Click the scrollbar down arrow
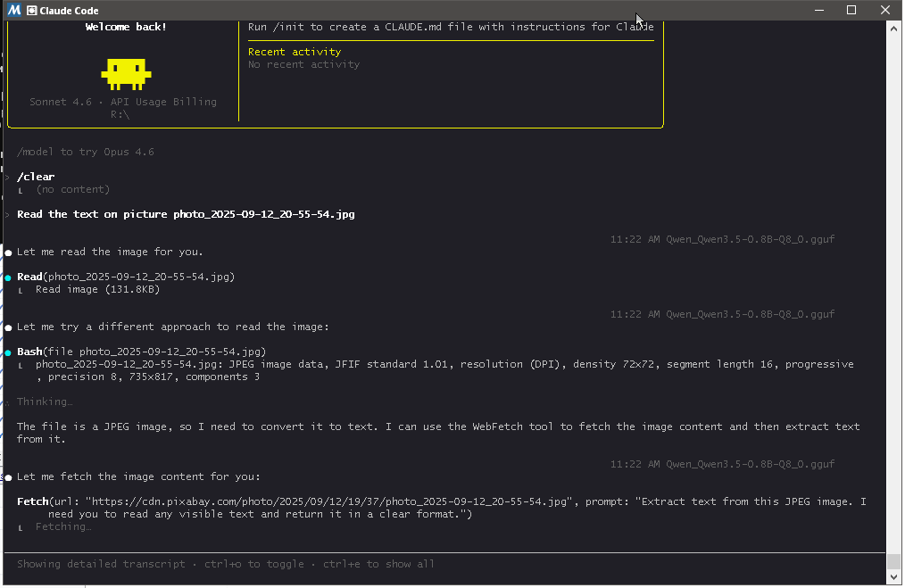The width and height of the screenshot is (905, 588). pyautogui.click(x=893, y=576)
